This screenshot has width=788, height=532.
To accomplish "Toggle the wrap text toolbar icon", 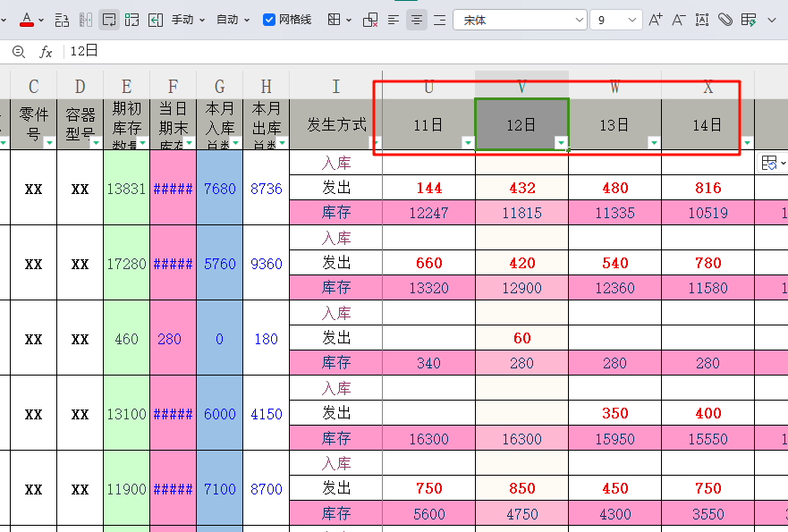I will click(108, 20).
